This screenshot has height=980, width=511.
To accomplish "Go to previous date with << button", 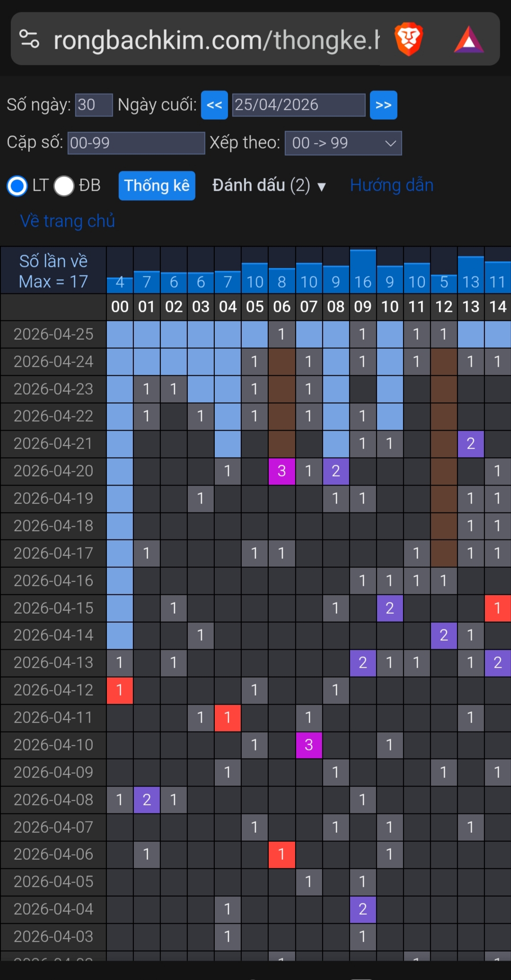I will tap(214, 105).
